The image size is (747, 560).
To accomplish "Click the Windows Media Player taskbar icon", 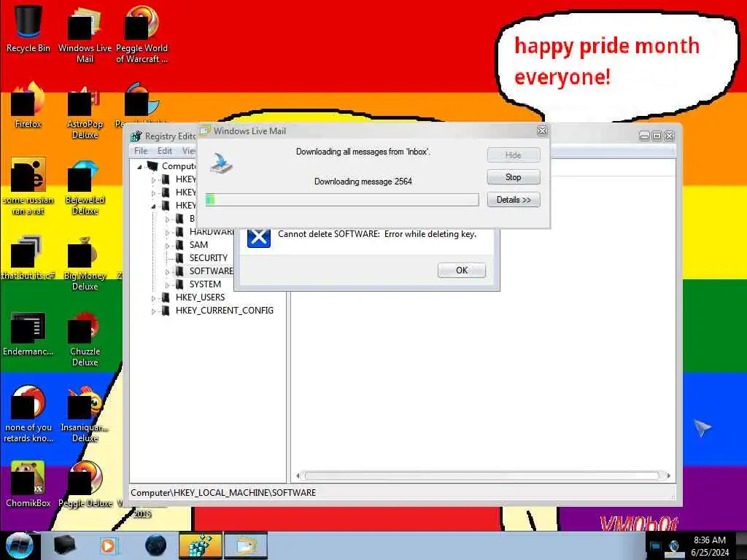I will (x=108, y=545).
